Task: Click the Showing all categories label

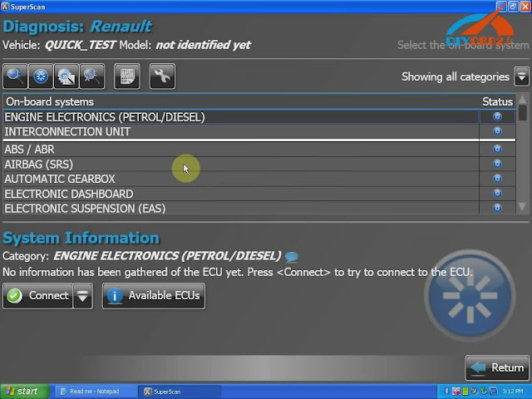Action: coord(456,76)
